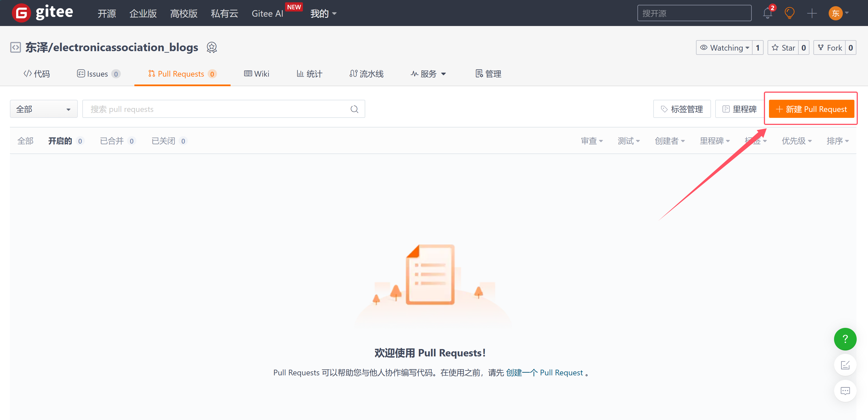Click the Gitee logo
This screenshot has width=868, height=420.
(x=42, y=13)
